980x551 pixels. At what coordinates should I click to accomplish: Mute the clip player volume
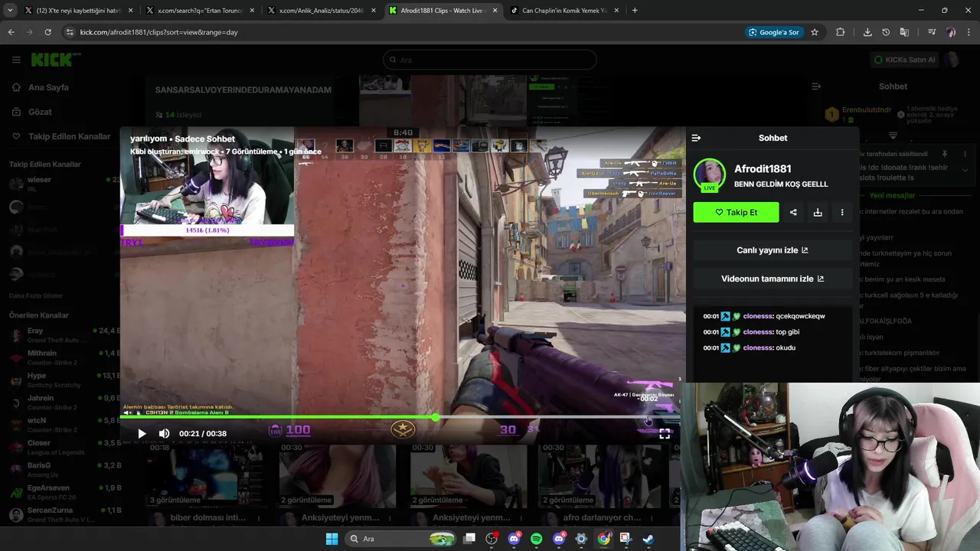(164, 433)
